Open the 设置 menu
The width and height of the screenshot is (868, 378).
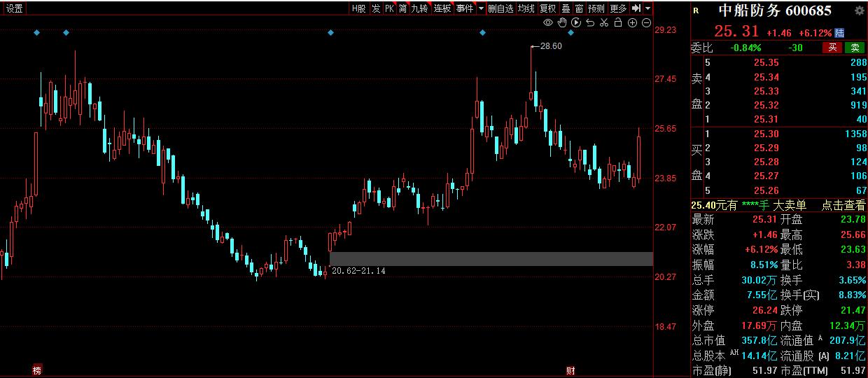coord(14,8)
